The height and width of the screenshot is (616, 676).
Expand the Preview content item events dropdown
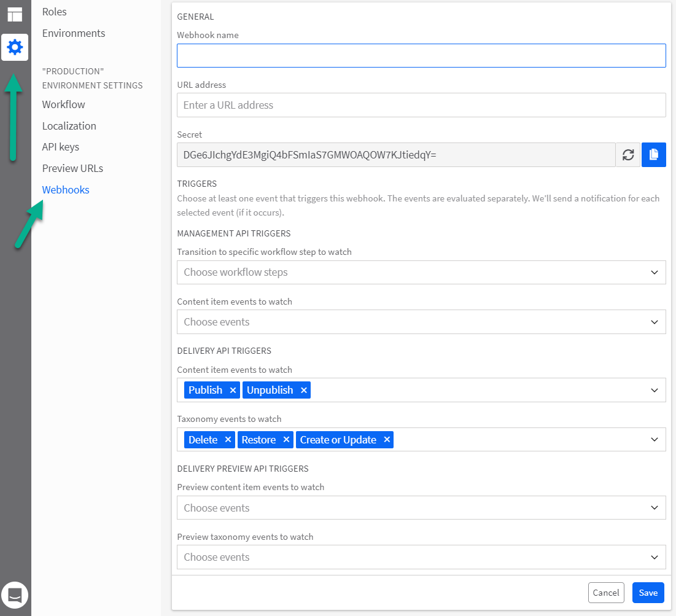pyautogui.click(x=421, y=508)
